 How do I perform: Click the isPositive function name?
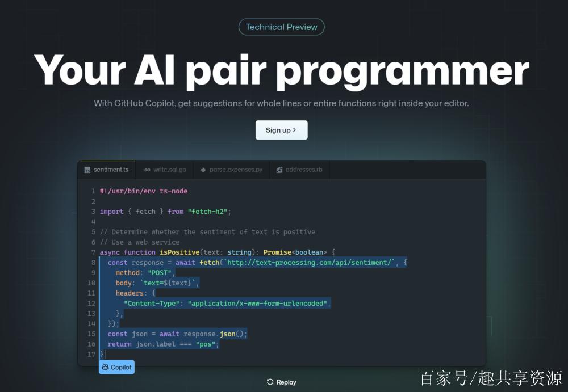click(x=179, y=252)
